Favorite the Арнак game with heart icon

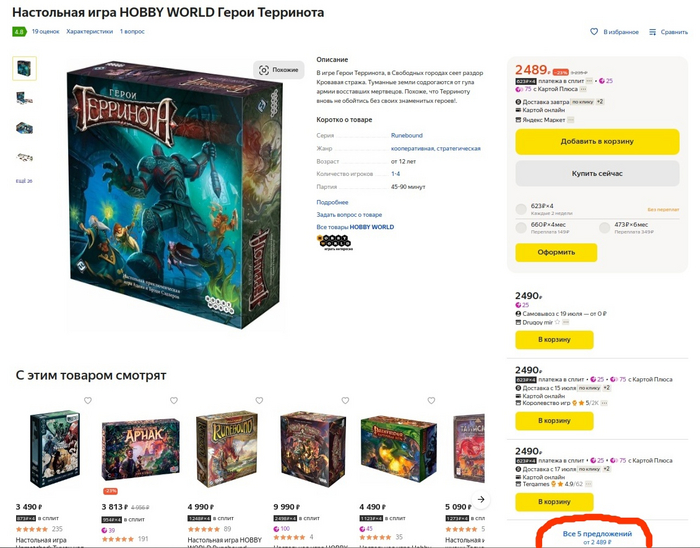click(174, 400)
